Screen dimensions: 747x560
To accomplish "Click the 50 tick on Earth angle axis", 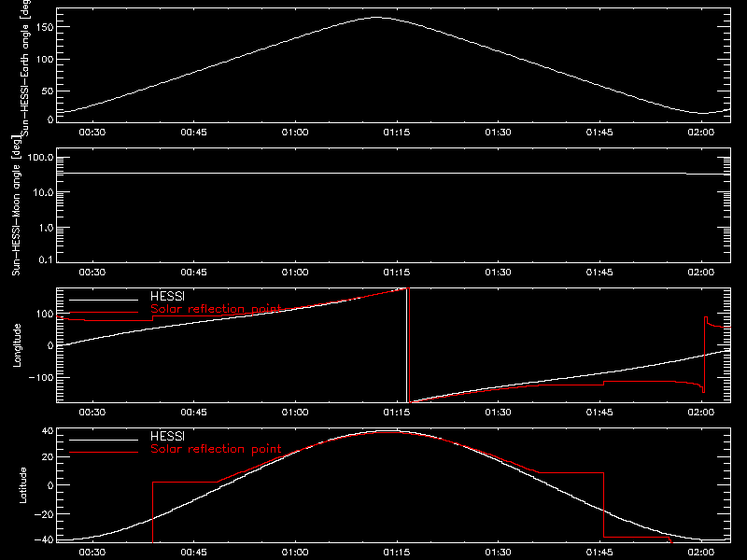I will 48,91.
